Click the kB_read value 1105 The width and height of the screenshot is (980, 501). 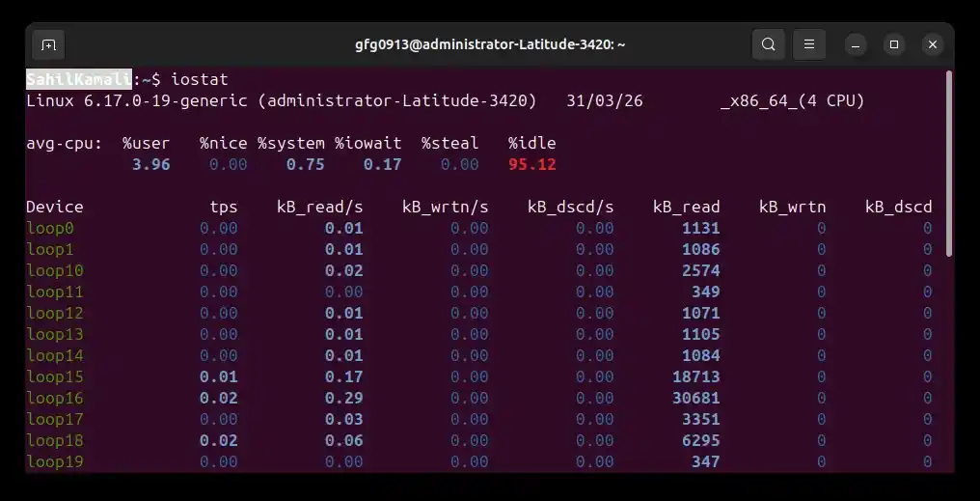pos(700,335)
